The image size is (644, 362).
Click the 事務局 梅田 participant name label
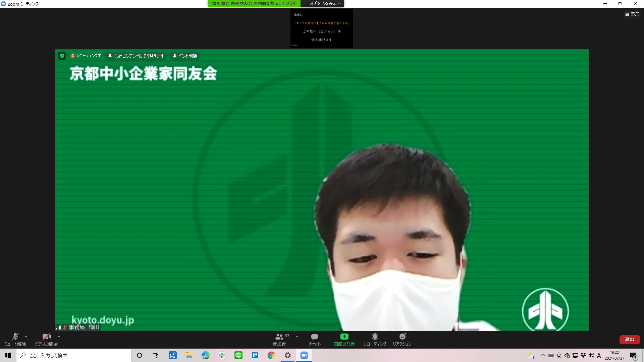pyautogui.click(x=84, y=327)
